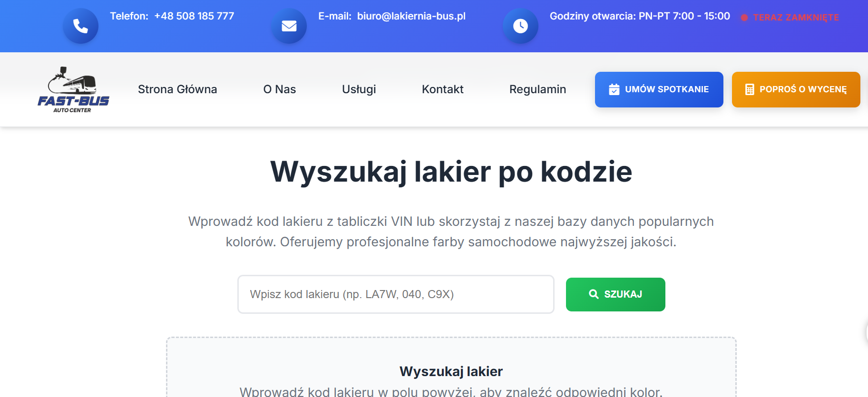Screen dimensions: 868x397
Task: Navigate to the Kontakt page
Action: click(x=443, y=89)
